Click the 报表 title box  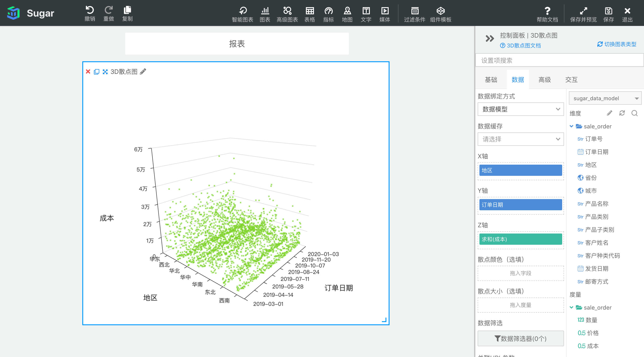(237, 44)
